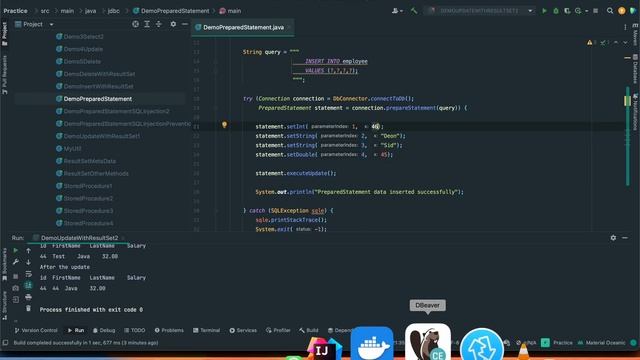Open Notifications side tool window

point(636,112)
